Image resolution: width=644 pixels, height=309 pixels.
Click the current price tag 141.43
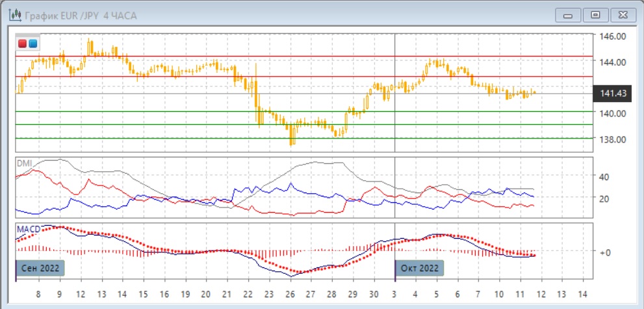(x=613, y=94)
